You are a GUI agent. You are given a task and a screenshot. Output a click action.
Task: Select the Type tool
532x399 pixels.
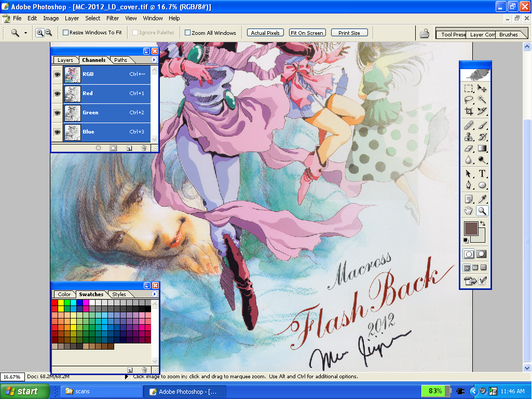[482, 174]
